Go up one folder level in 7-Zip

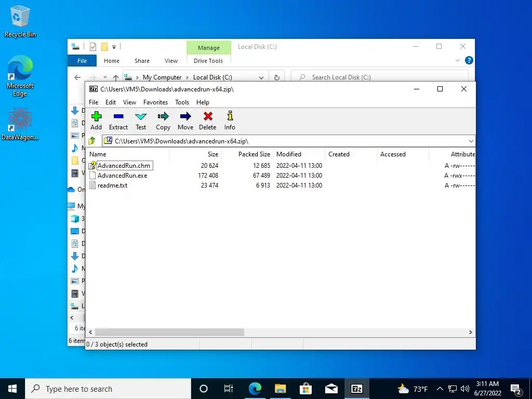[92, 141]
